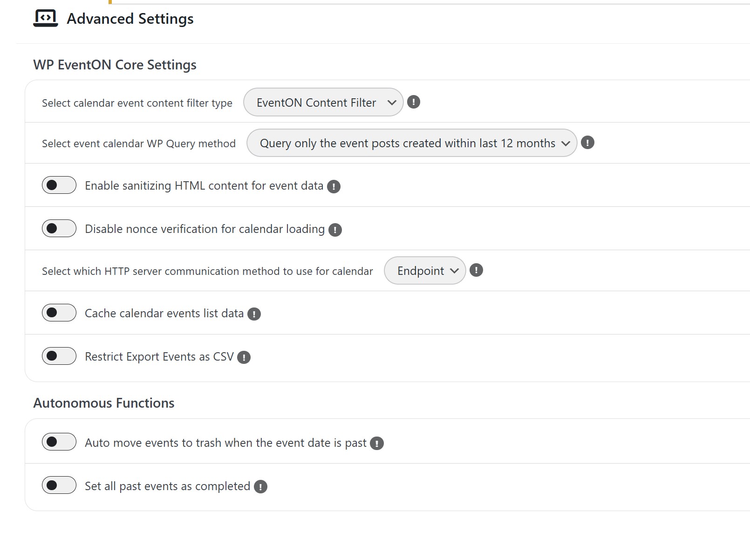This screenshot has height=560, width=750.
Task: Click info icon beside content filter type
Action: point(413,102)
